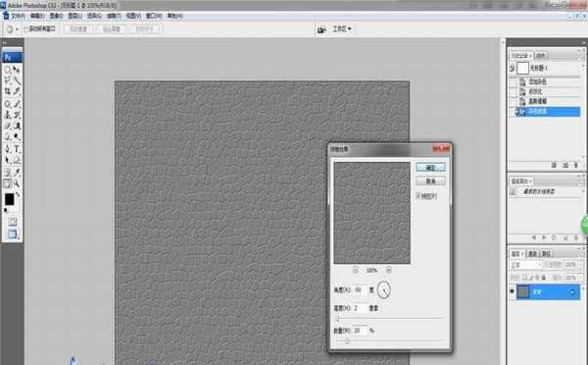Select the Lasso tool in toolbox
Image resolution: width=588 pixels, height=365 pixels.
tap(7, 80)
